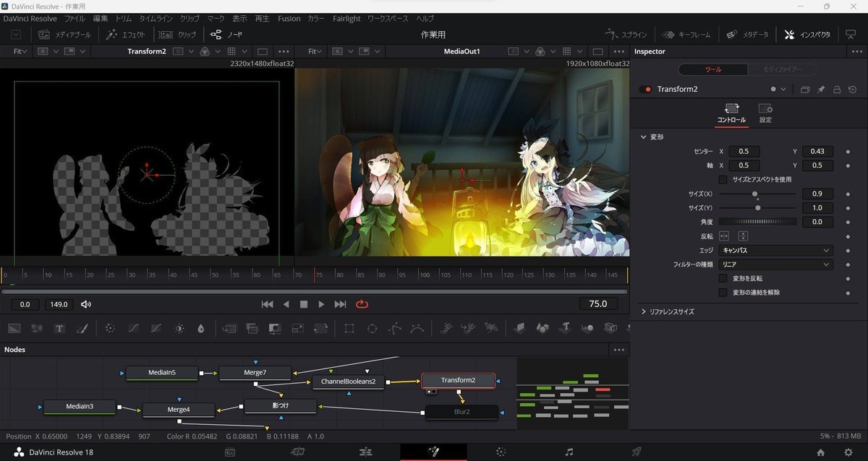The width and height of the screenshot is (868, 461).
Task: Select the Paint brush tool
Action: [82, 328]
